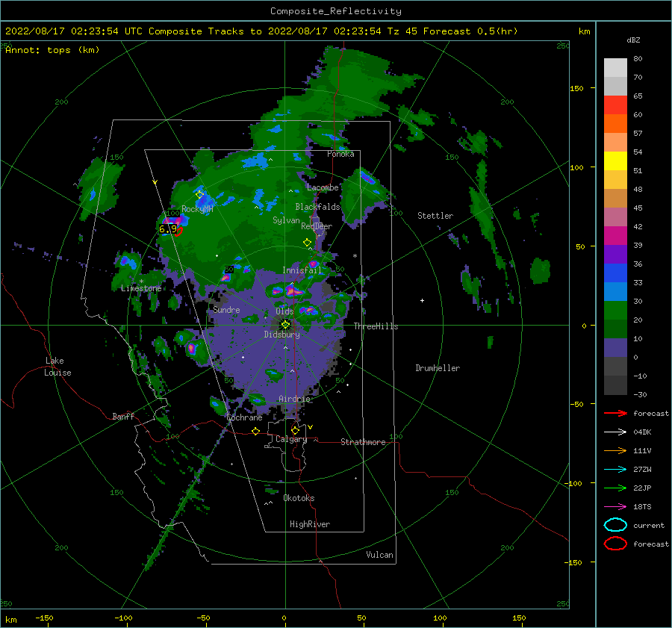Select the orange 111V arrow legend icon
The height and width of the screenshot is (628, 672).
click(615, 450)
